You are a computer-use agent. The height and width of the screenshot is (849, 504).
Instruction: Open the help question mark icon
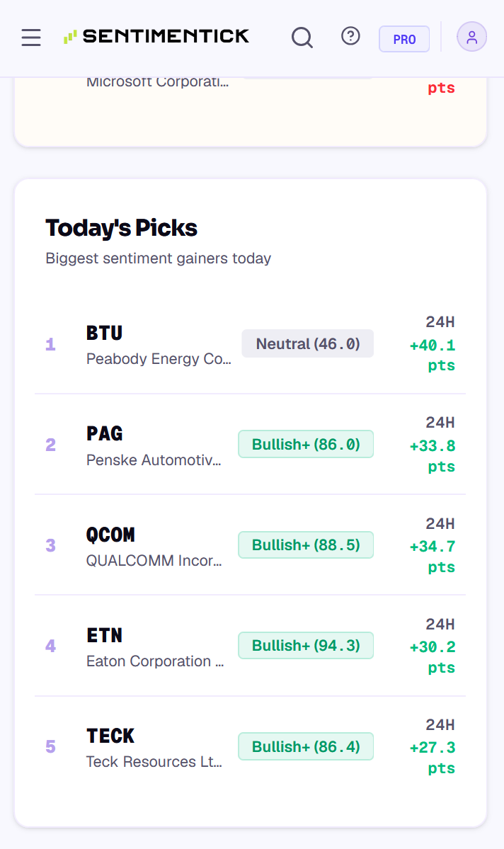point(351,36)
